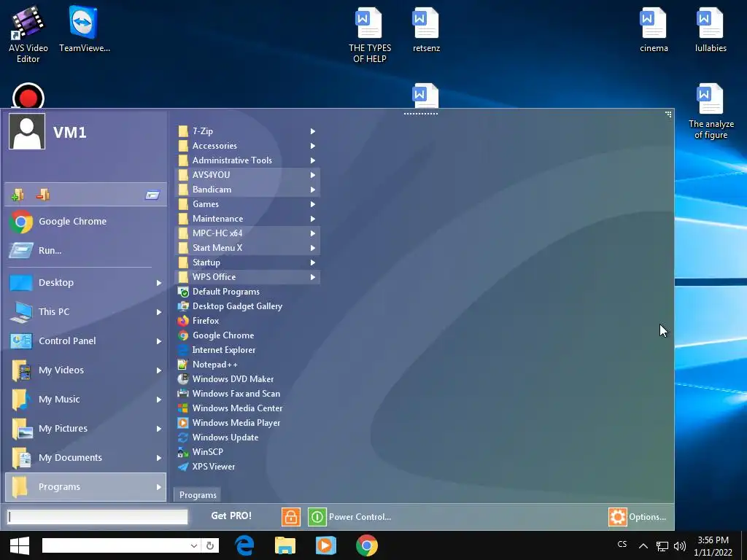The image size is (747, 560).
Task: Open the media player icon on taskbar
Action: click(x=326, y=545)
